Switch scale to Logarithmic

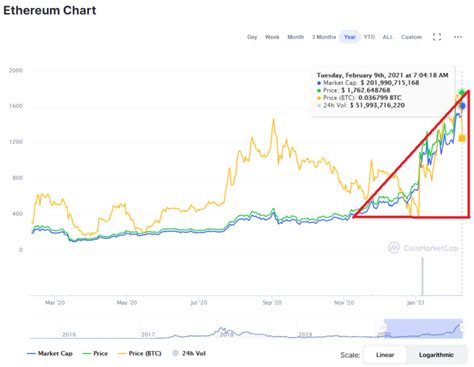pyautogui.click(x=436, y=355)
